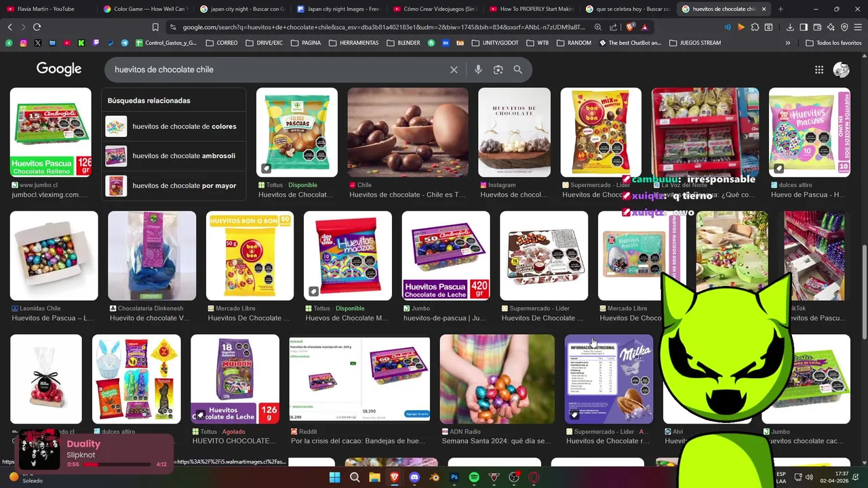Open the downloads icon in browser toolbar

point(790,27)
